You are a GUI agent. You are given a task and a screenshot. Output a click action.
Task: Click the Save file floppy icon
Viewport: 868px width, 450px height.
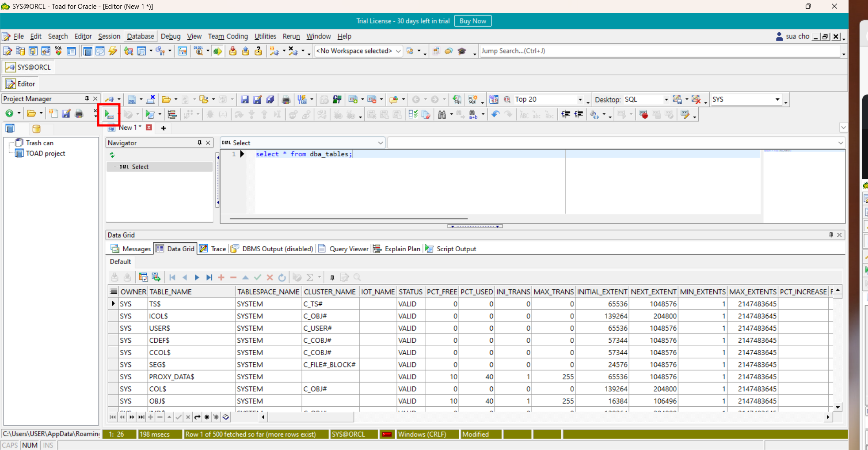pyautogui.click(x=244, y=99)
